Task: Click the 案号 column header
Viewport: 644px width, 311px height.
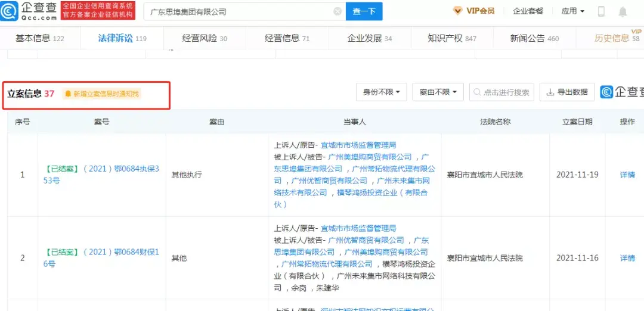Action: (x=101, y=122)
